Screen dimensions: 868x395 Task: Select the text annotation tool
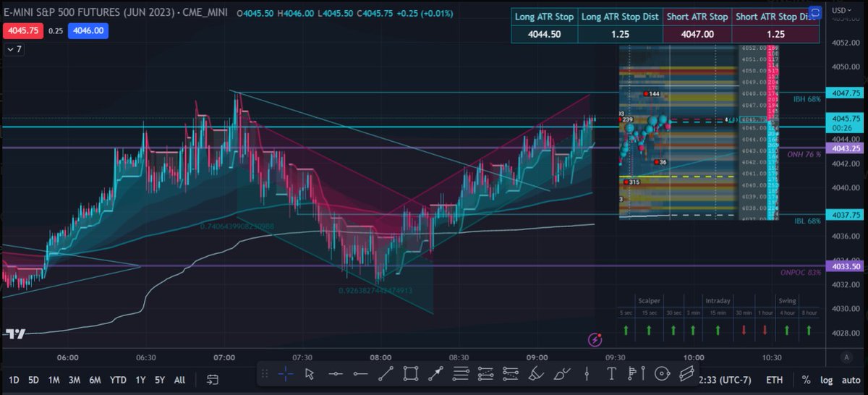pos(611,373)
